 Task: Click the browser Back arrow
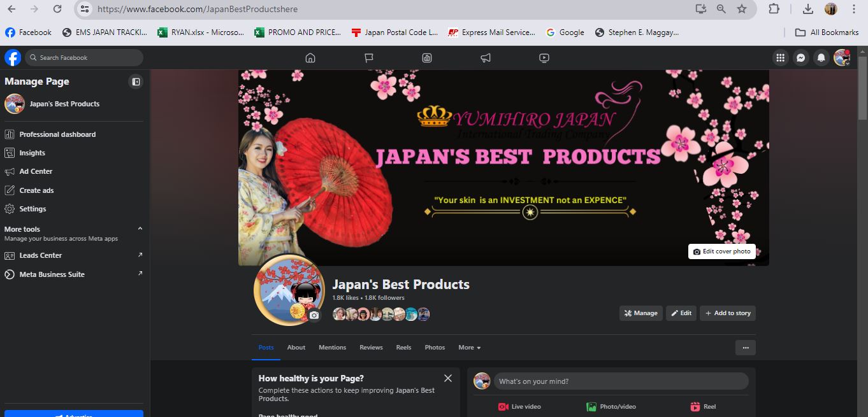13,9
